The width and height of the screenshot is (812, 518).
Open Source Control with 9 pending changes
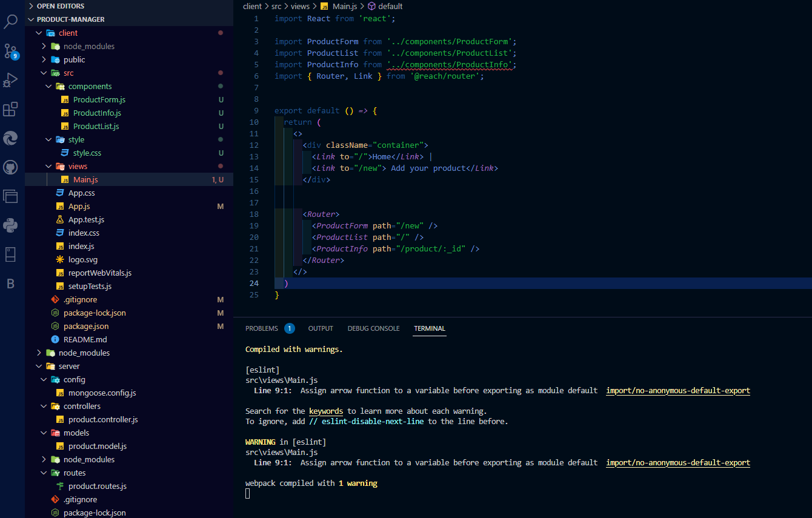pos(12,51)
